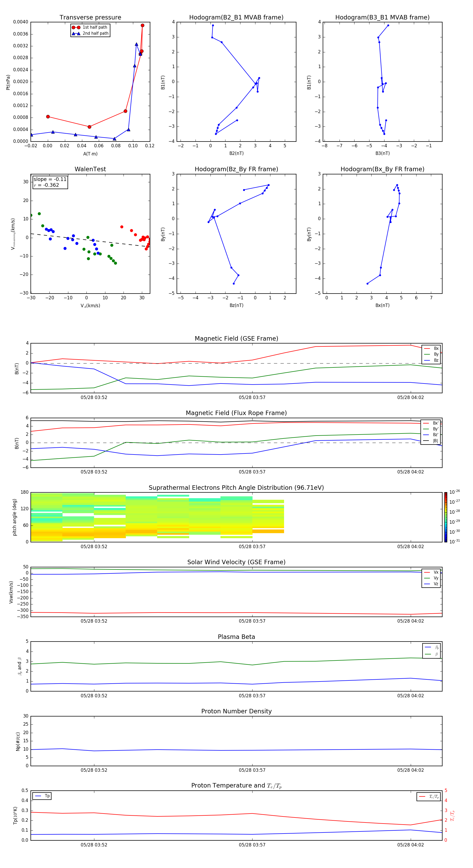The height and width of the screenshot is (868, 473).
Task: Select the Vx entry in velocity legend
Action: click(x=431, y=573)
